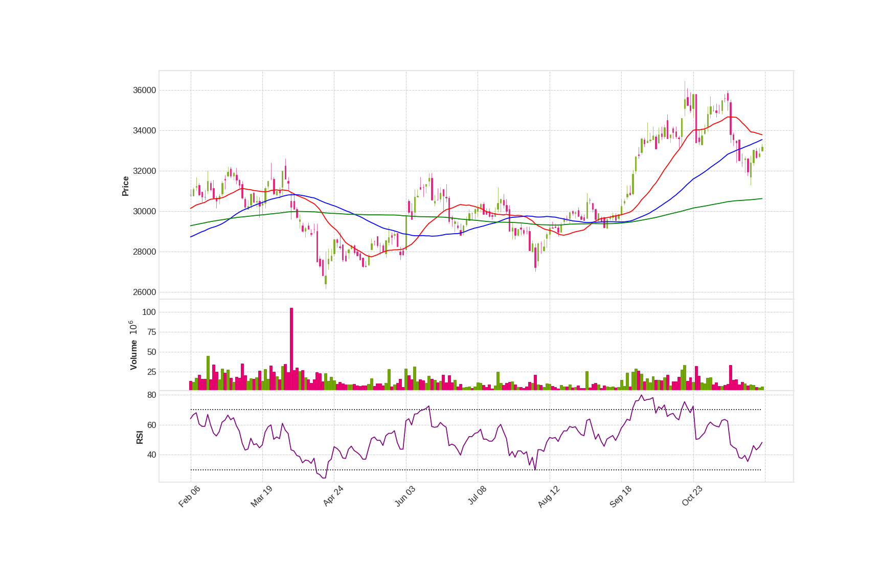The height and width of the screenshot is (588, 882).
Task: Click the tallest volume bar spike
Action: coord(291,349)
